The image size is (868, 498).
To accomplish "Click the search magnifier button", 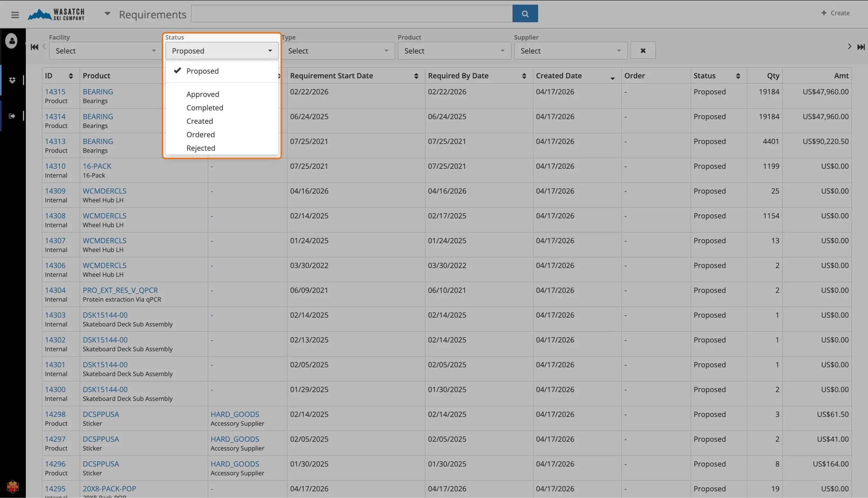I will (525, 13).
